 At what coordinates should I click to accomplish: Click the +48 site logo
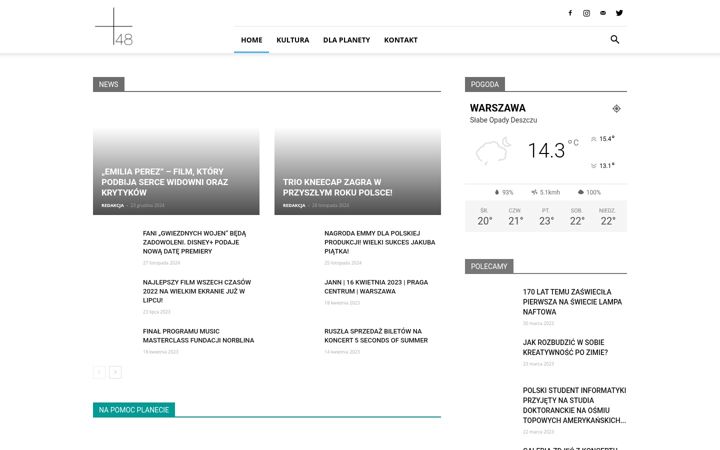coord(114,27)
